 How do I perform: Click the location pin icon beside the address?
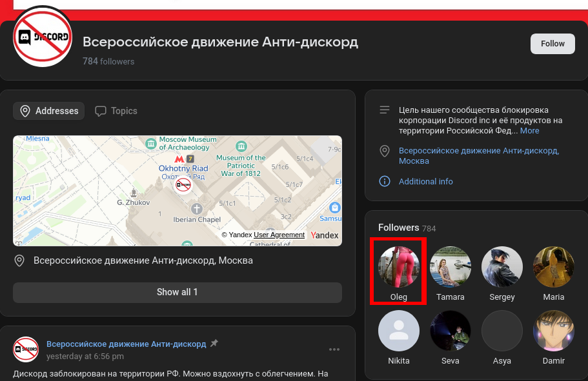coord(19,260)
